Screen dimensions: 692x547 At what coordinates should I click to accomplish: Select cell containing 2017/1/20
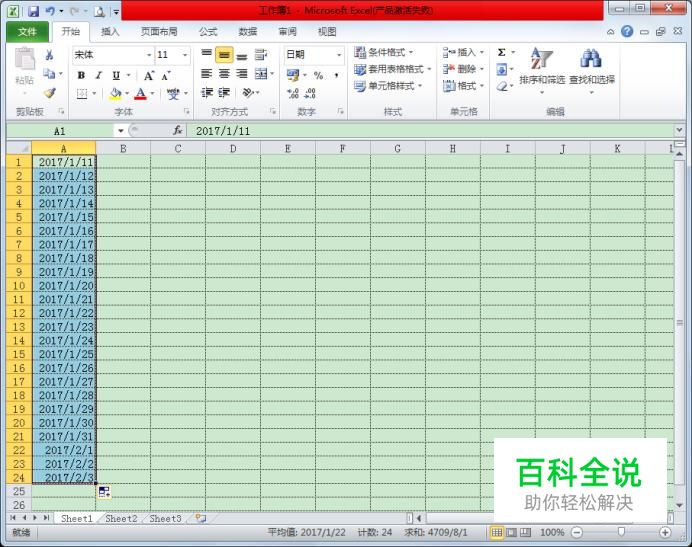click(64, 286)
